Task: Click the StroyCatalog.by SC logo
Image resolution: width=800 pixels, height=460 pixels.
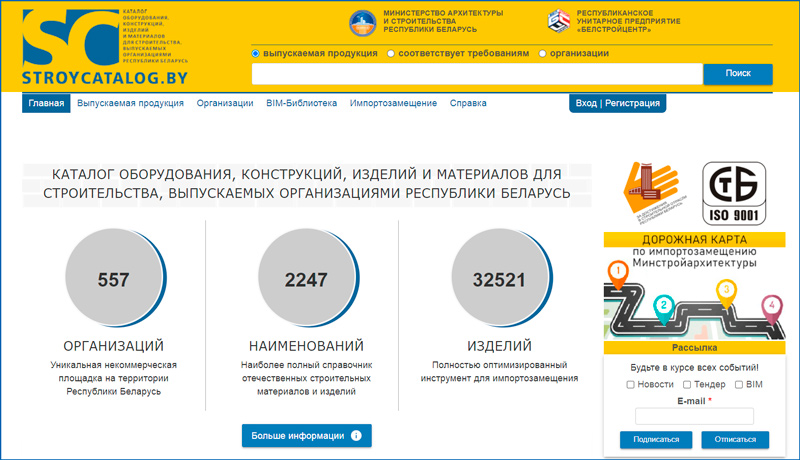Action: click(x=70, y=40)
